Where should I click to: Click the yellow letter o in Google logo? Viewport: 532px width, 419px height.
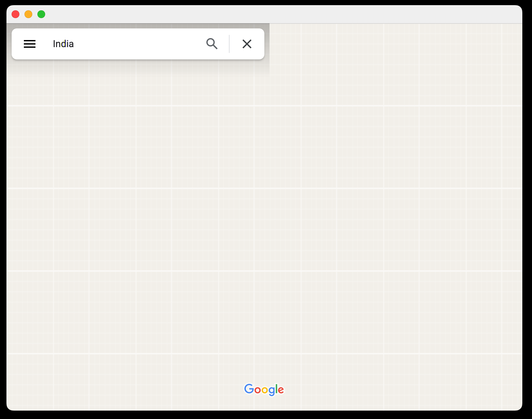point(265,390)
